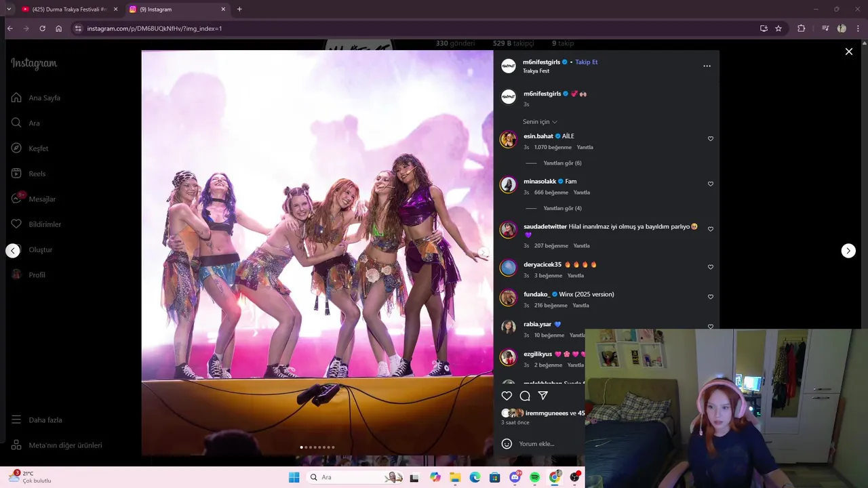Open tab search dropdown arrow

point(9,9)
